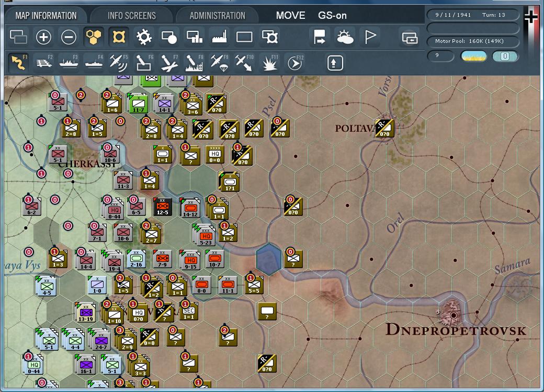
Task: Click the end turn flag icon
Action: coord(371,37)
